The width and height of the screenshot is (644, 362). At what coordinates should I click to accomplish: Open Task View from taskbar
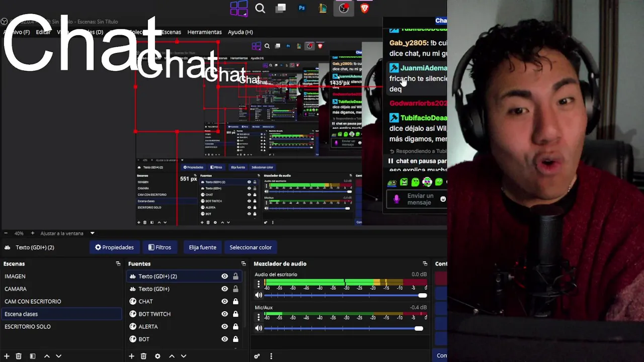(x=281, y=8)
